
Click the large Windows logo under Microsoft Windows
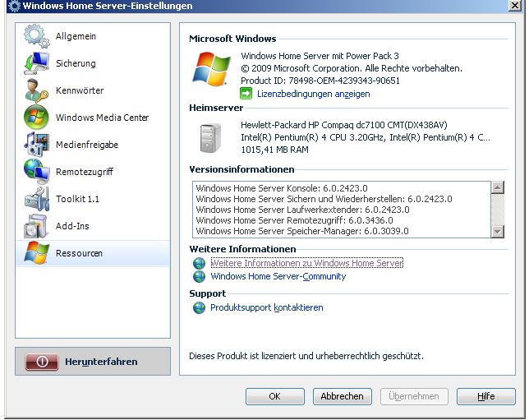pyautogui.click(x=212, y=68)
